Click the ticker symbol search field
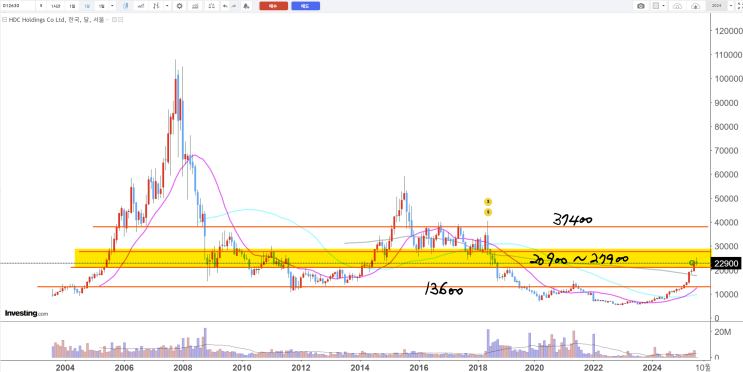743x372 pixels. (18, 6)
